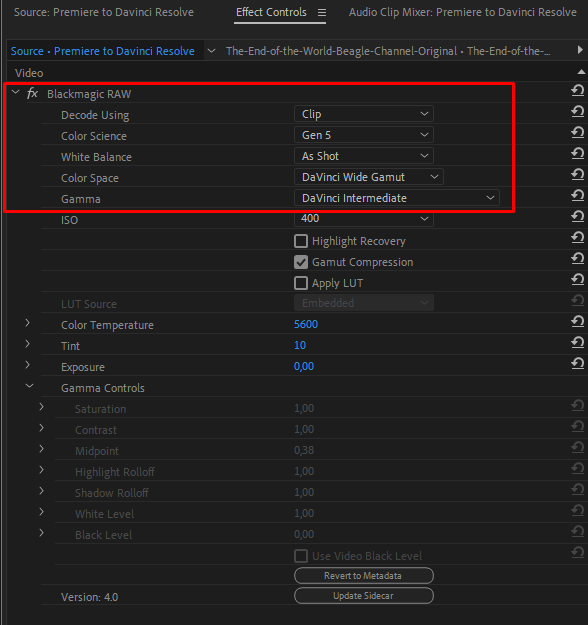Expand the Tint property
Viewport: 588px width, 625px height.
point(28,344)
